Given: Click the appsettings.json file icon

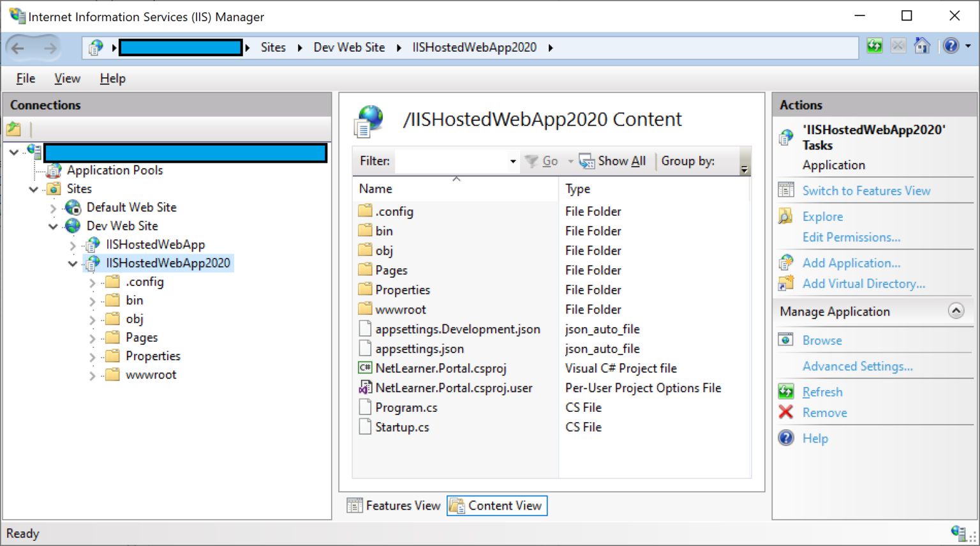Looking at the screenshot, I should (x=365, y=348).
